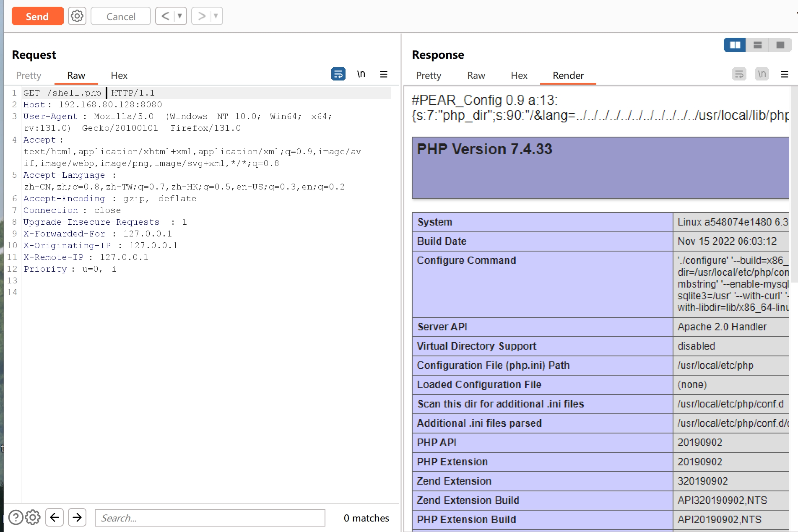Expand the back history dropdown arrow

pyautogui.click(x=180, y=16)
